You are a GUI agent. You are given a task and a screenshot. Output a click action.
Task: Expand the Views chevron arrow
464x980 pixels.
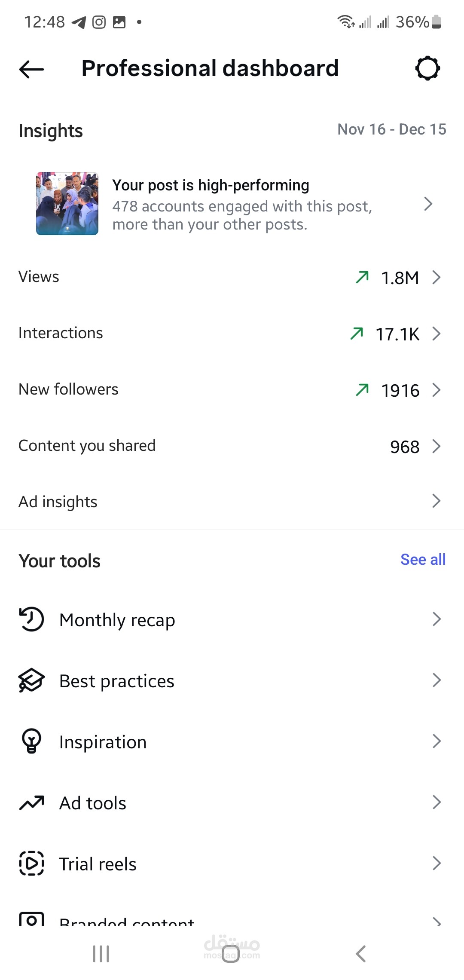coord(437,277)
